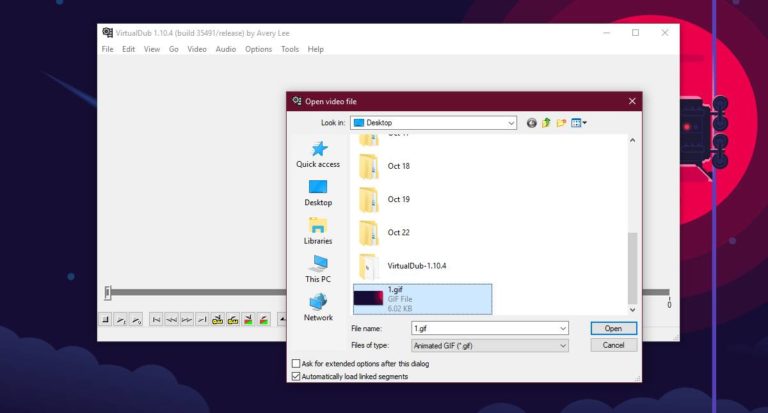Open the Network location
The image size is (768, 413).
click(318, 307)
